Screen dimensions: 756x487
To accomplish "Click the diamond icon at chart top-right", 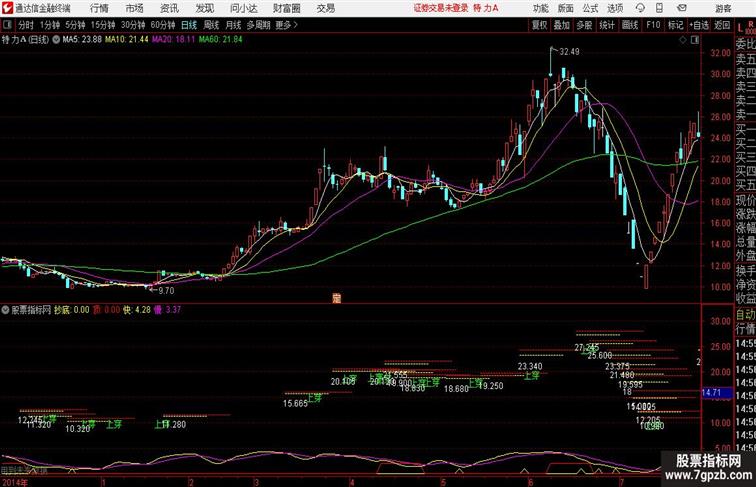I will coord(683,40).
